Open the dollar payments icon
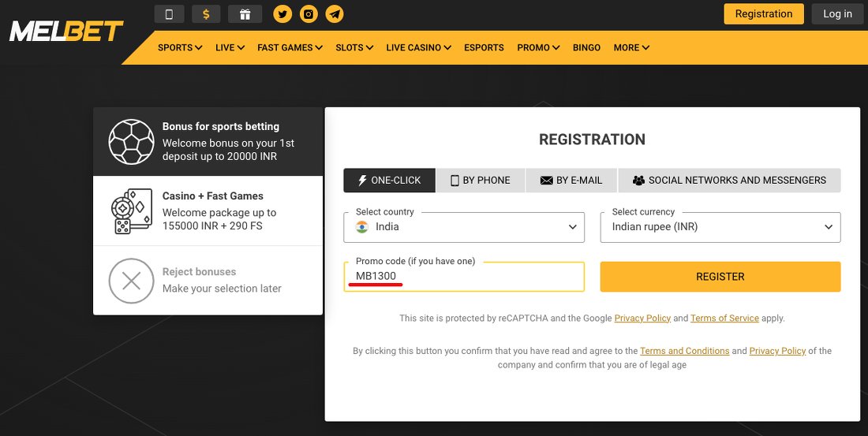The image size is (868, 436). click(x=206, y=14)
